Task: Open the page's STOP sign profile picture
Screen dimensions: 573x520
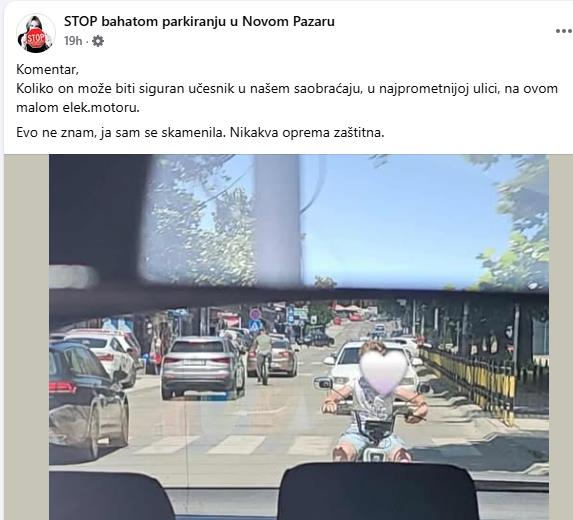Action: point(35,34)
